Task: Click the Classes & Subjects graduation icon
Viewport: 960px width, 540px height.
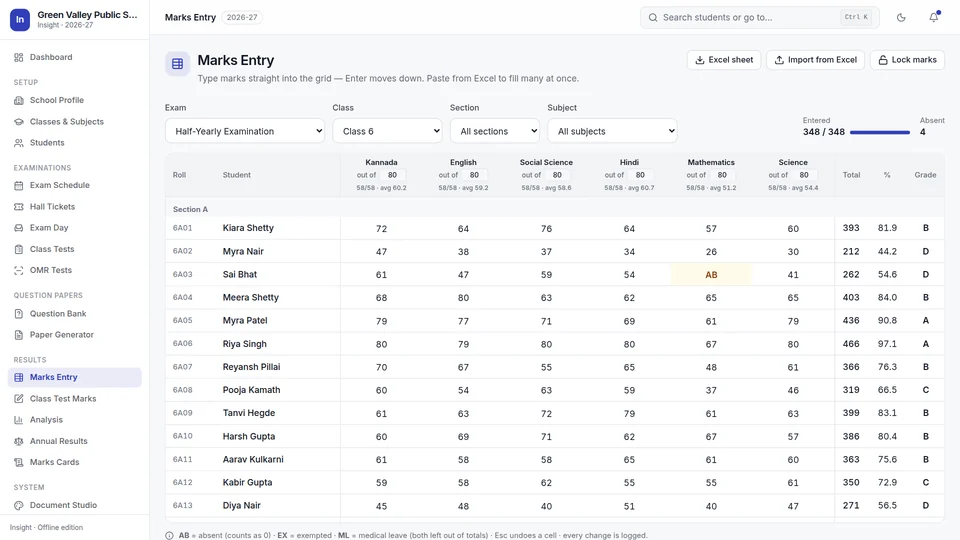Action: (x=18, y=121)
